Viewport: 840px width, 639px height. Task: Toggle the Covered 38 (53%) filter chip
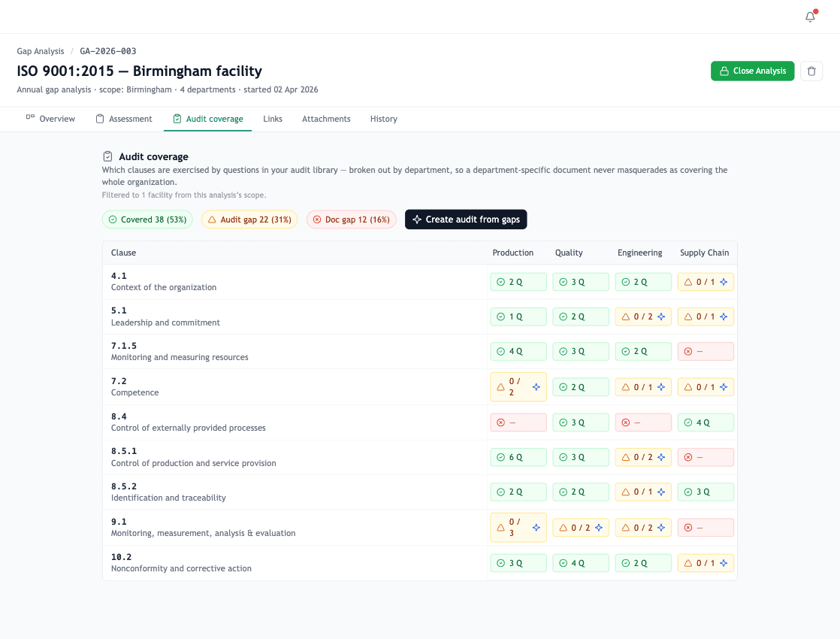[147, 220]
